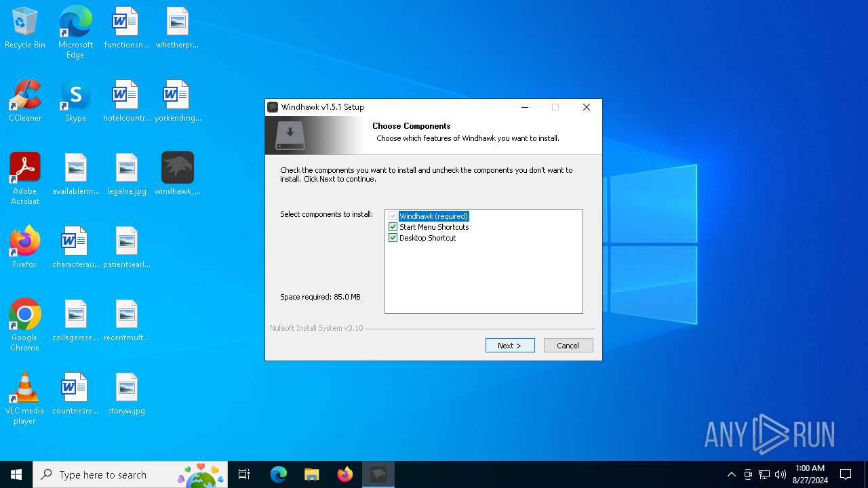This screenshot has height=488, width=868.
Task: Open the volume control in system tray
Action: (781, 474)
